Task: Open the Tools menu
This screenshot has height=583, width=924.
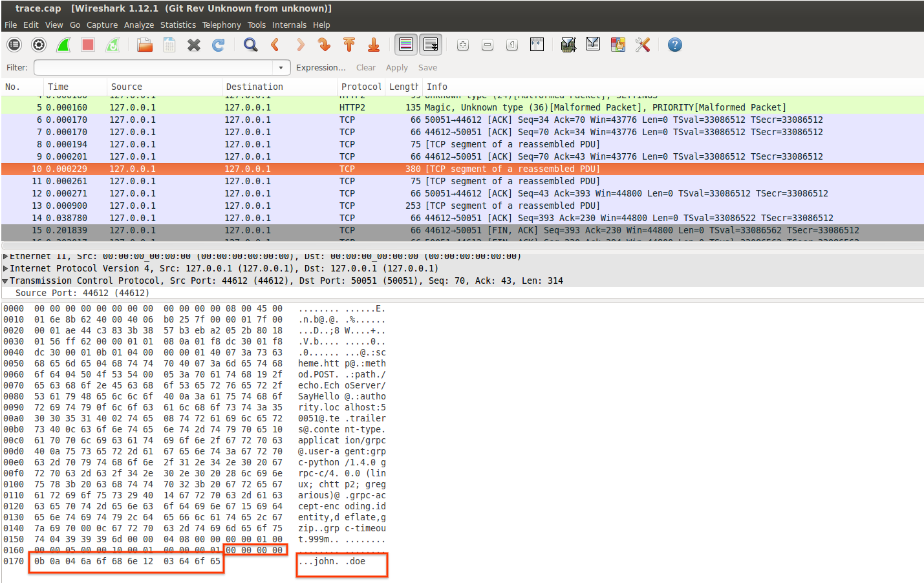Action: click(257, 25)
